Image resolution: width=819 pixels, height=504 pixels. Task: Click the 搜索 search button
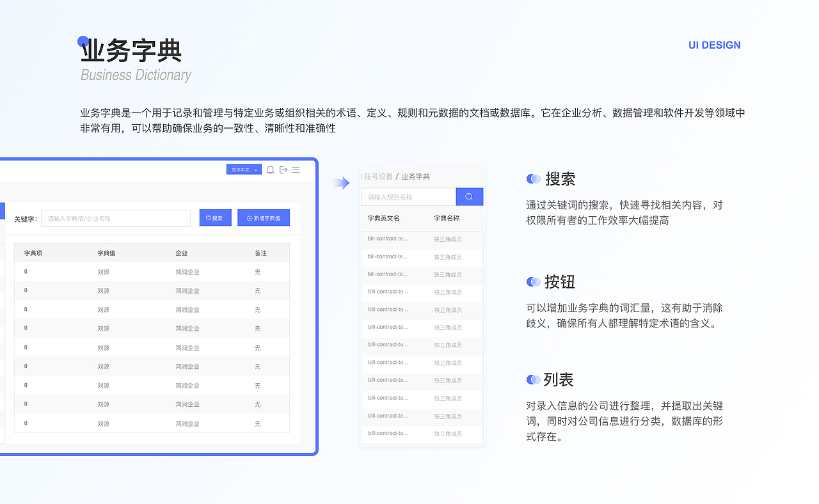(215, 217)
